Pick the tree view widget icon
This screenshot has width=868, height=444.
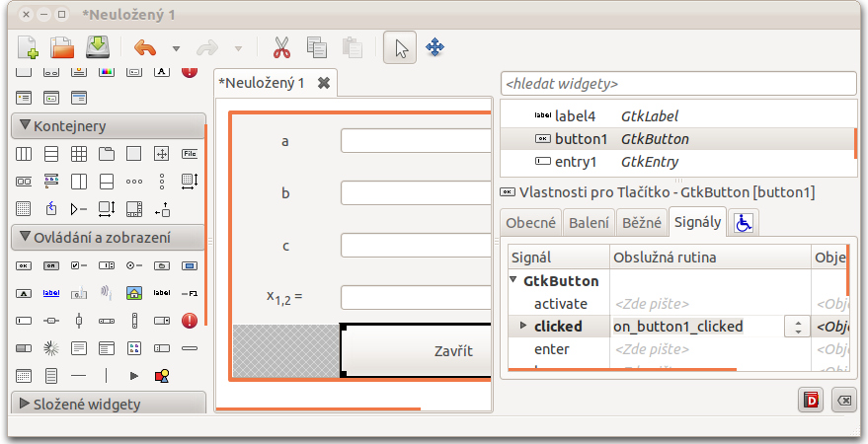107,348
